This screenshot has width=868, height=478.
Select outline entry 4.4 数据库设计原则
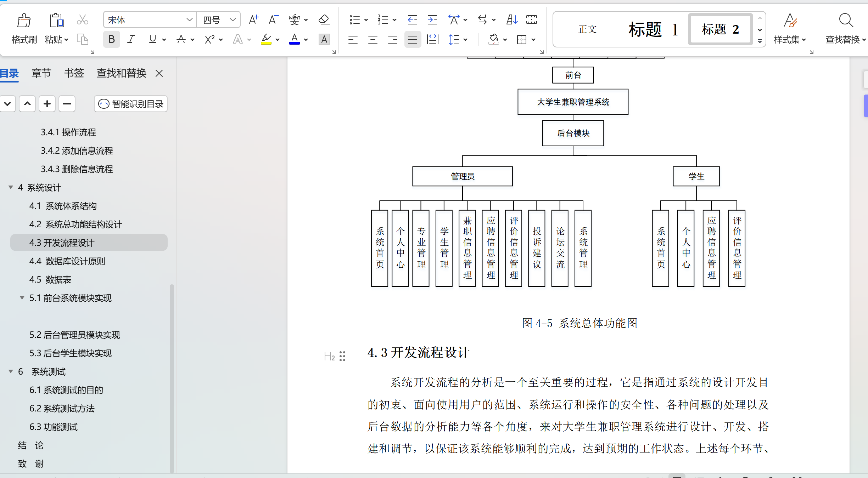coord(67,261)
